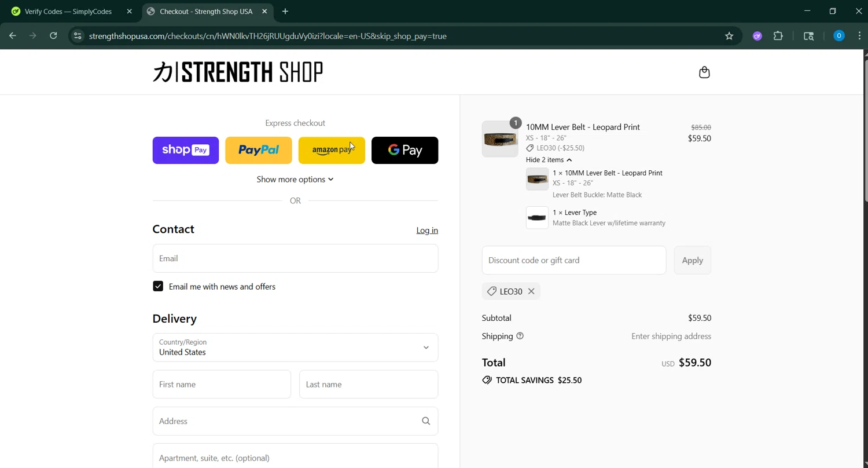Click the TOTAL SAVINGS $25.50 text
This screenshot has width=868, height=468.
click(539, 380)
